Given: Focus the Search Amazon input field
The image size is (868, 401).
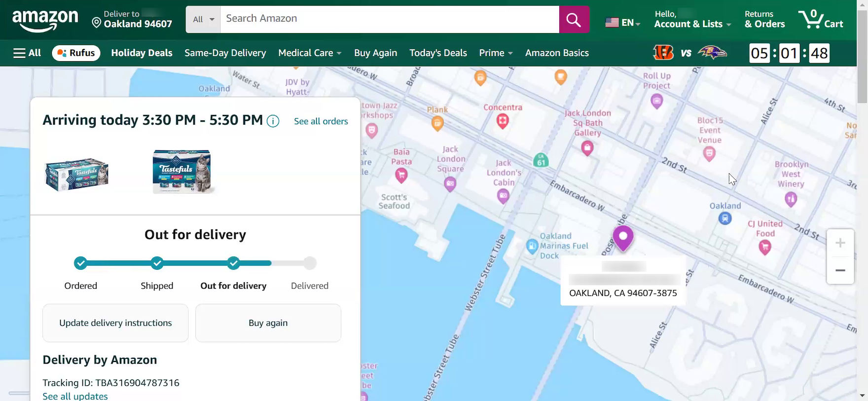Looking at the screenshot, I should [x=390, y=19].
